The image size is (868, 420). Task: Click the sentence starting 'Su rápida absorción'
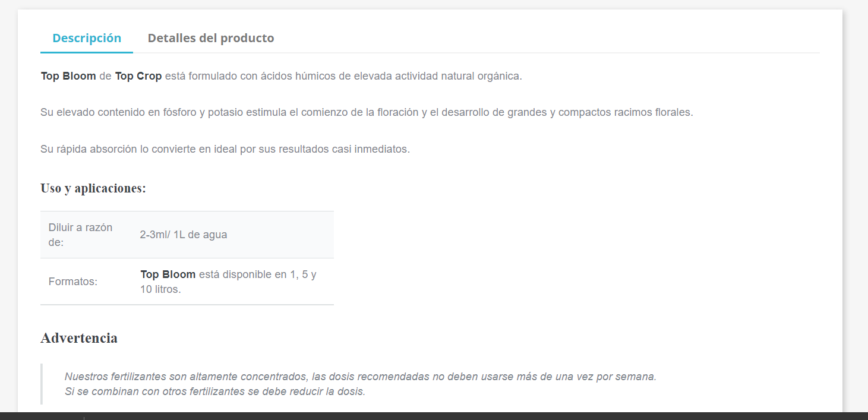pos(225,149)
